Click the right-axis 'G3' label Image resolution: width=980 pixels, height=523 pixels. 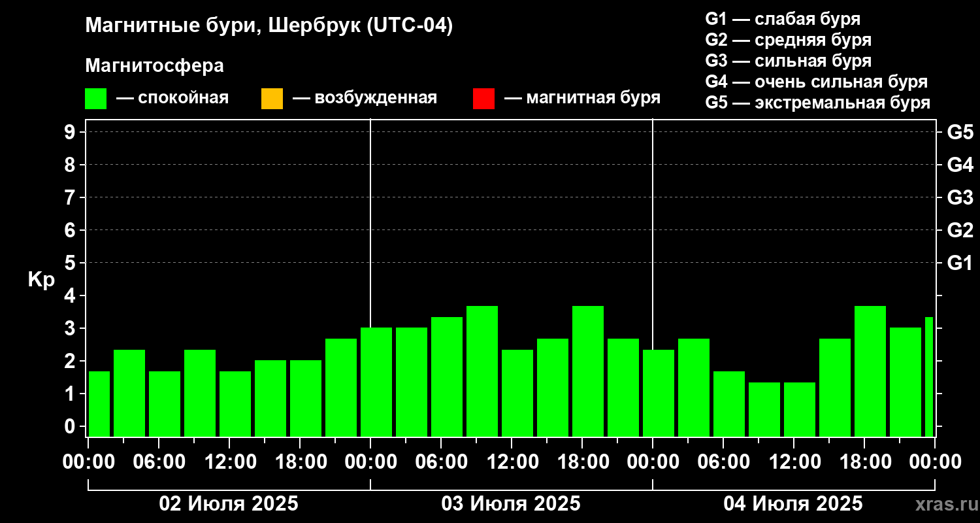pyautogui.click(x=960, y=197)
